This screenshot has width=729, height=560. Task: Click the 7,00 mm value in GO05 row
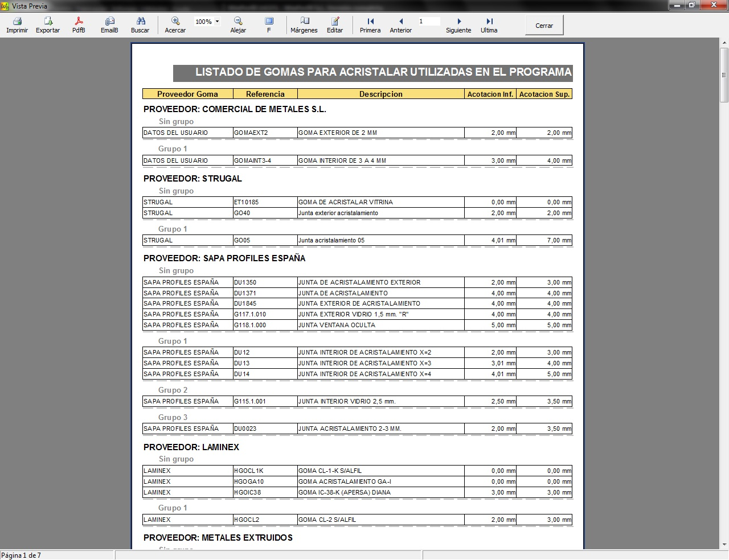[x=559, y=240]
